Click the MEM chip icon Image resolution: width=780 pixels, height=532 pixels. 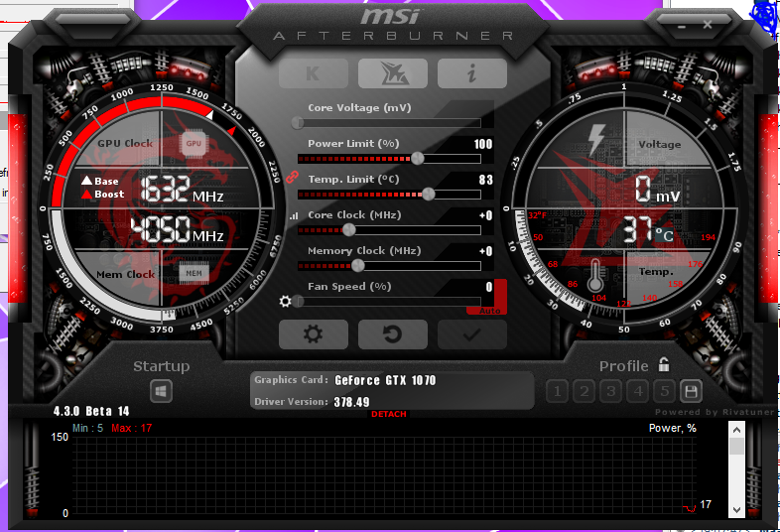(194, 273)
